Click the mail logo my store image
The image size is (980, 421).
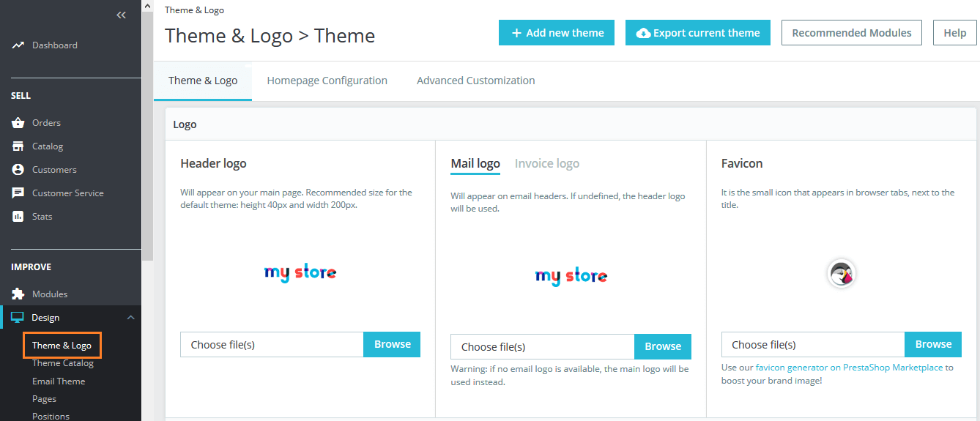tap(571, 276)
